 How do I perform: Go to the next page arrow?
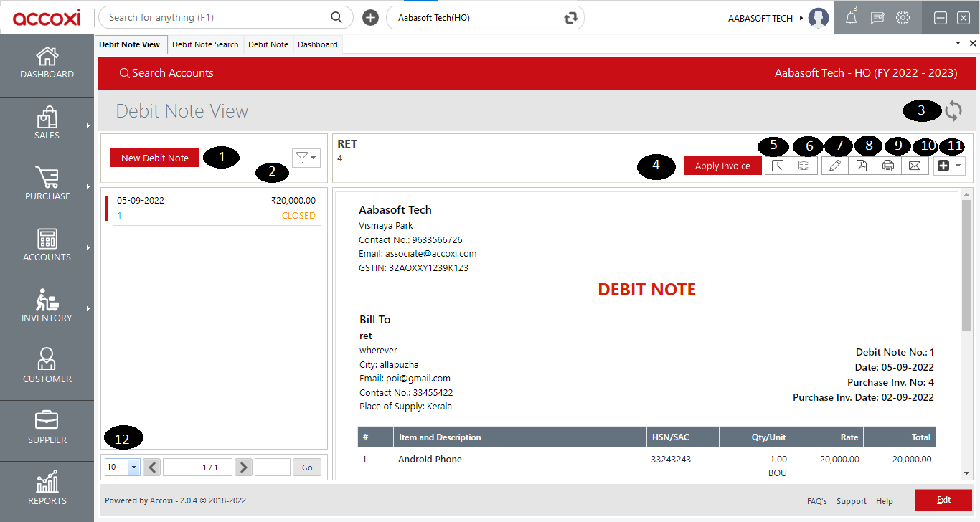click(244, 468)
